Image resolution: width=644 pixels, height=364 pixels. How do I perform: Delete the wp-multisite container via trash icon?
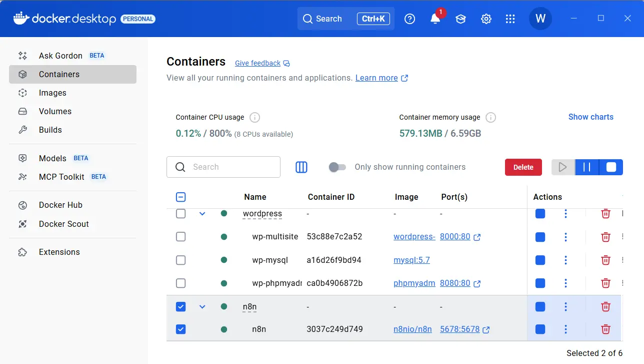pyautogui.click(x=605, y=237)
